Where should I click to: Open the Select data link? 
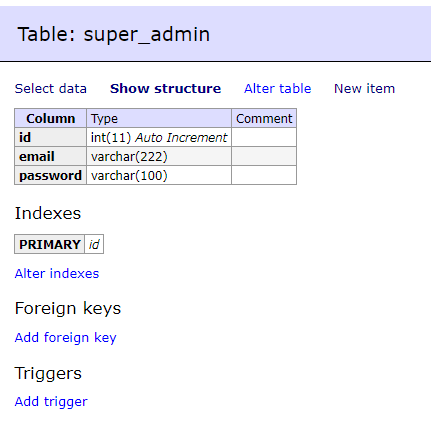(51, 89)
